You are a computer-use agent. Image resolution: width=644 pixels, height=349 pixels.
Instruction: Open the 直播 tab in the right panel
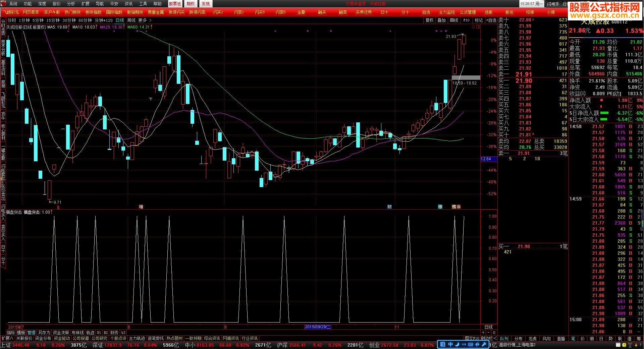[561, 339]
